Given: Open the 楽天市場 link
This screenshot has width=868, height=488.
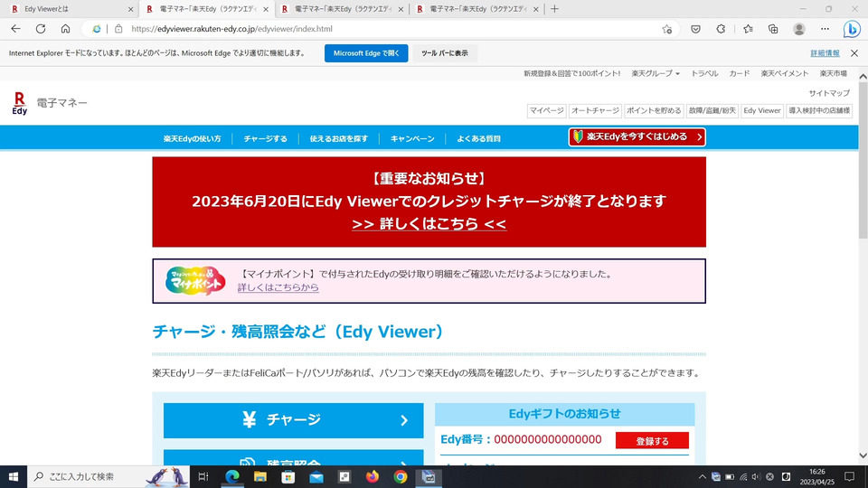Looking at the screenshot, I should [x=833, y=73].
